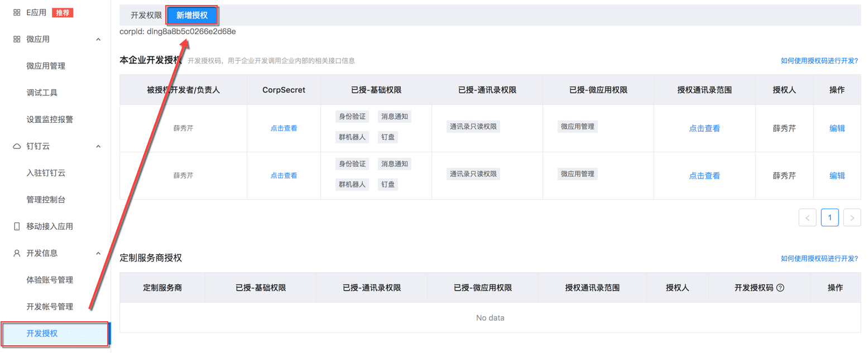Switch to the 开发权限 tab
Image resolution: width=868 pixels, height=353 pixels.
pos(146,16)
